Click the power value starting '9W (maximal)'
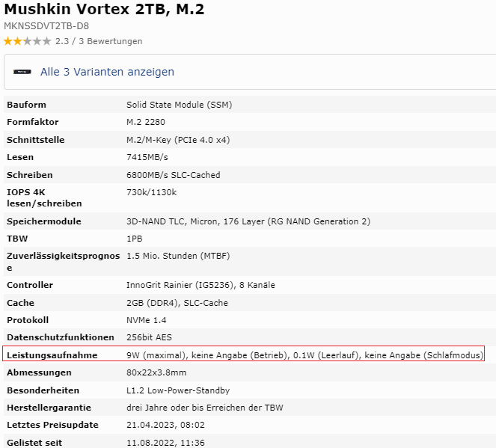This screenshot has height=448, width=496. (x=305, y=355)
